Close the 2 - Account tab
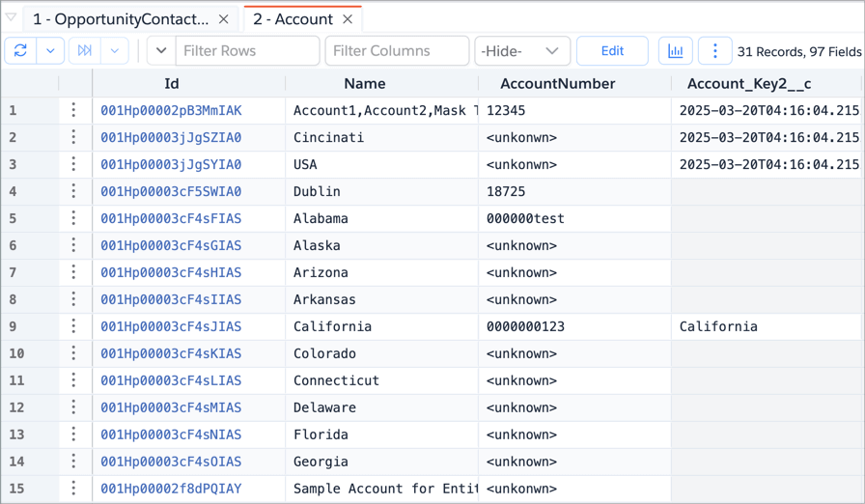The image size is (865, 504). 348,19
